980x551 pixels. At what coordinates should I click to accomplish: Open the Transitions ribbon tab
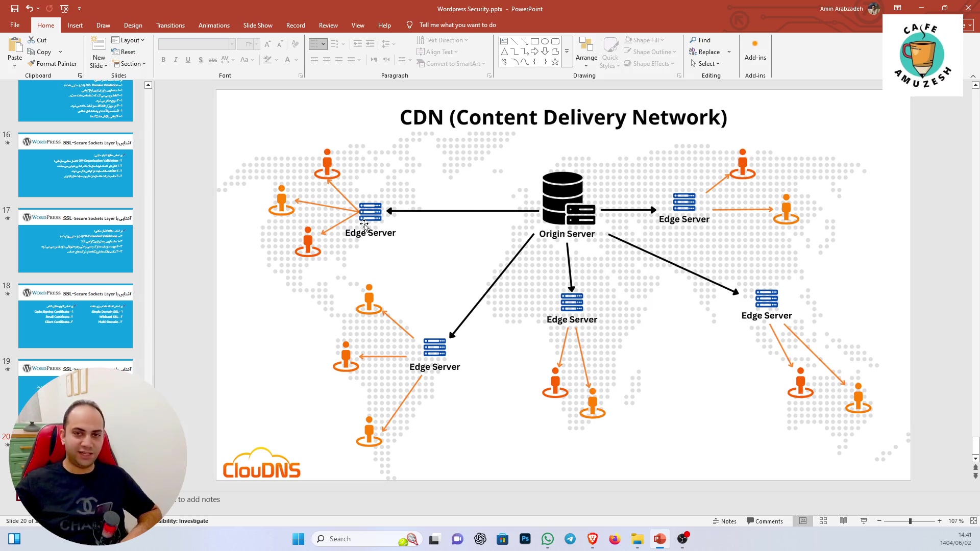170,25
